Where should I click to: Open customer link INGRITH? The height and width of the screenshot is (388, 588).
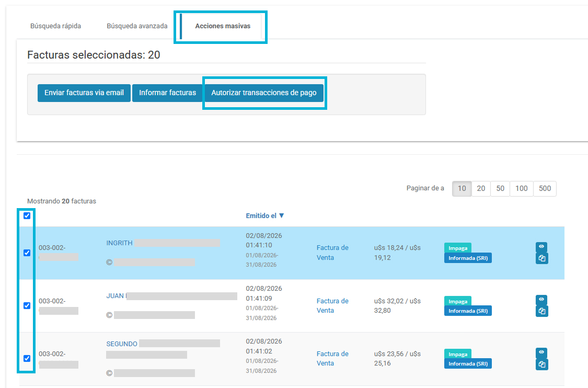point(119,243)
